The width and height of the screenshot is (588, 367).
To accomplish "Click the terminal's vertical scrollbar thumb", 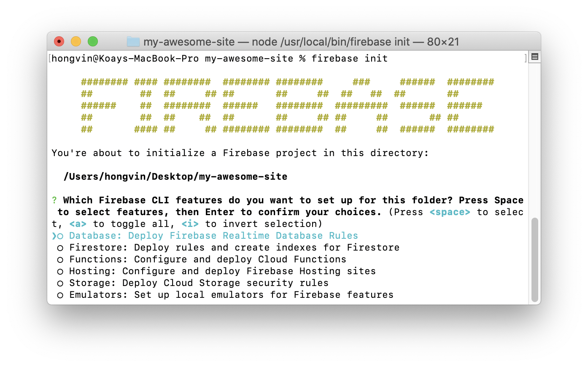I will [x=534, y=259].
